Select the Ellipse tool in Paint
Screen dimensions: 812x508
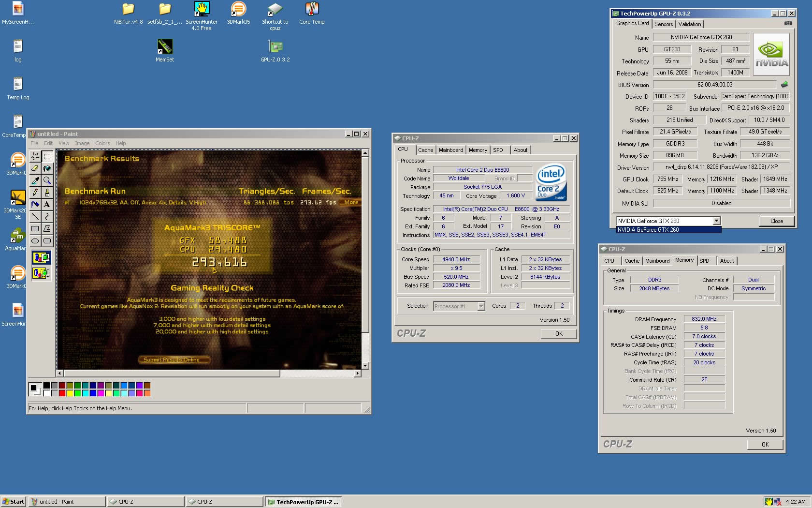coord(35,241)
